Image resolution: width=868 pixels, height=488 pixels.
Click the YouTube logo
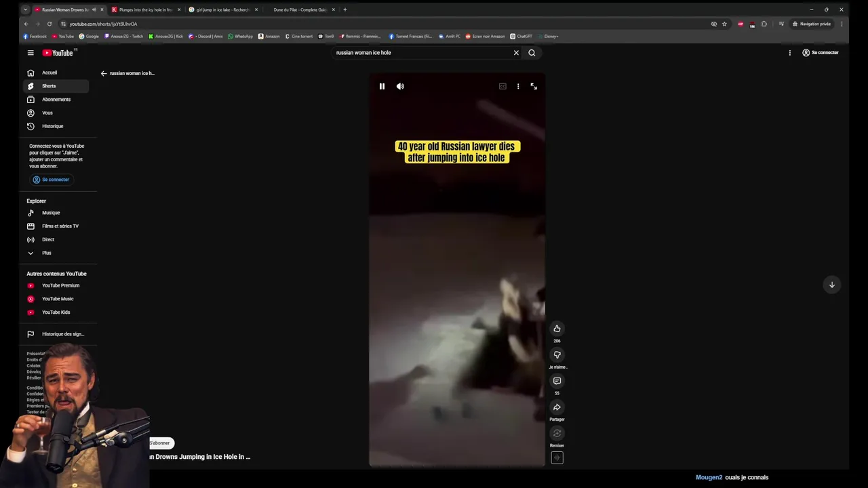click(59, 53)
